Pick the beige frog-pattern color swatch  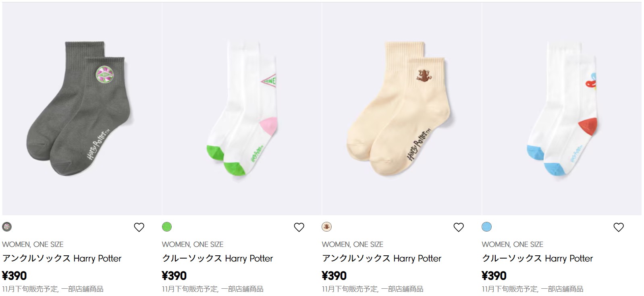point(327,227)
